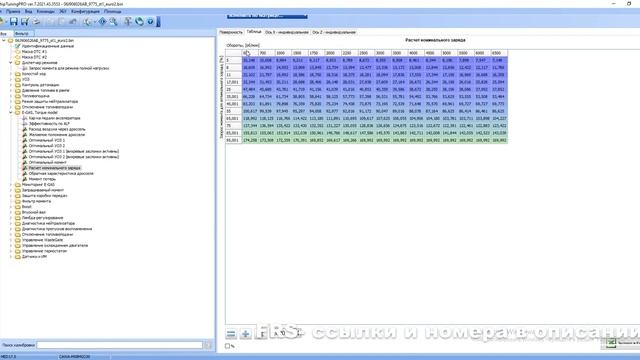Switch to the Поверхность tab
Screen dimensions: 640x360
[x=231, y=32]
